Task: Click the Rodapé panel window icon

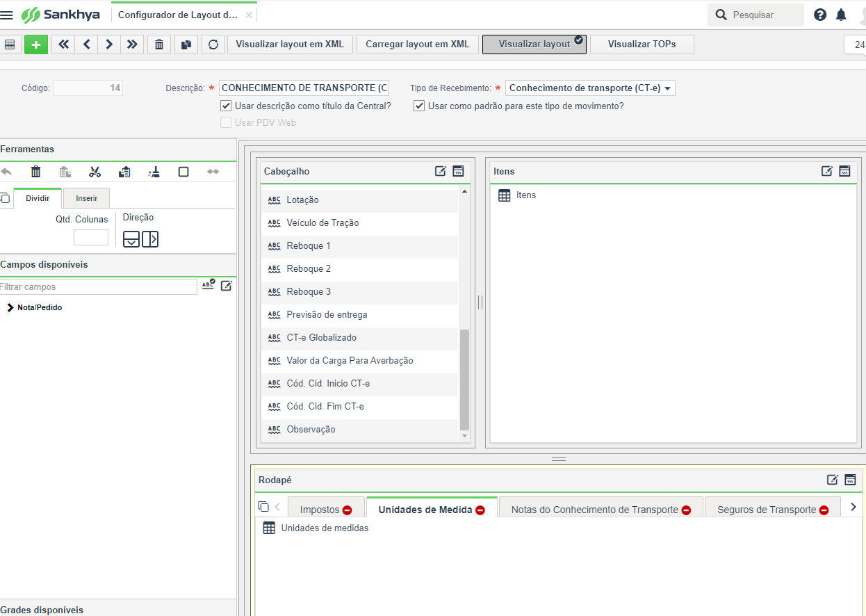Action: (x=850, y=480)
